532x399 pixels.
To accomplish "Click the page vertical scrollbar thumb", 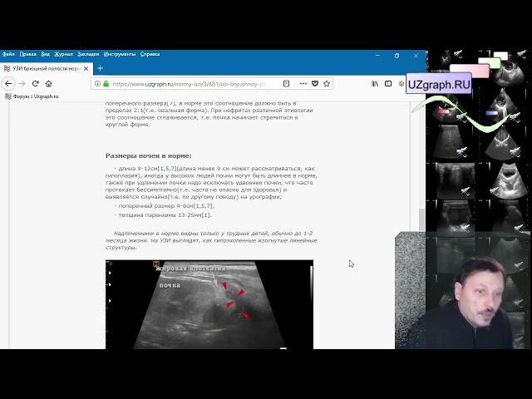I will [x=421, y=219].
